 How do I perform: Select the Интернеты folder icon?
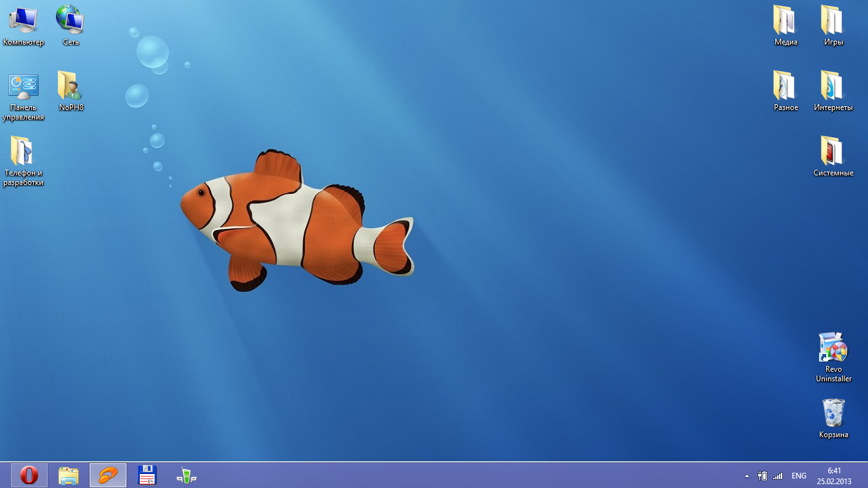[833, 91]
